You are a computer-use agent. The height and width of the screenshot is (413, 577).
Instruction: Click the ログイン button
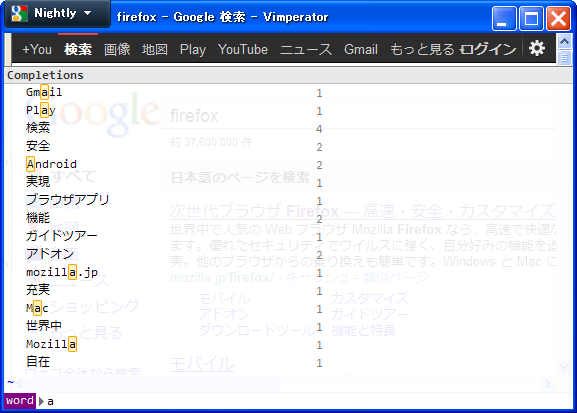(488, 49)
